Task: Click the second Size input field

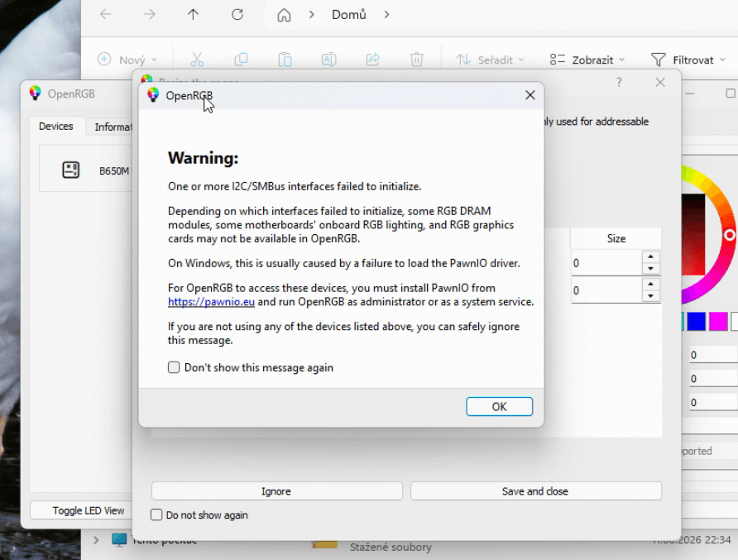Action: (606, 290)
